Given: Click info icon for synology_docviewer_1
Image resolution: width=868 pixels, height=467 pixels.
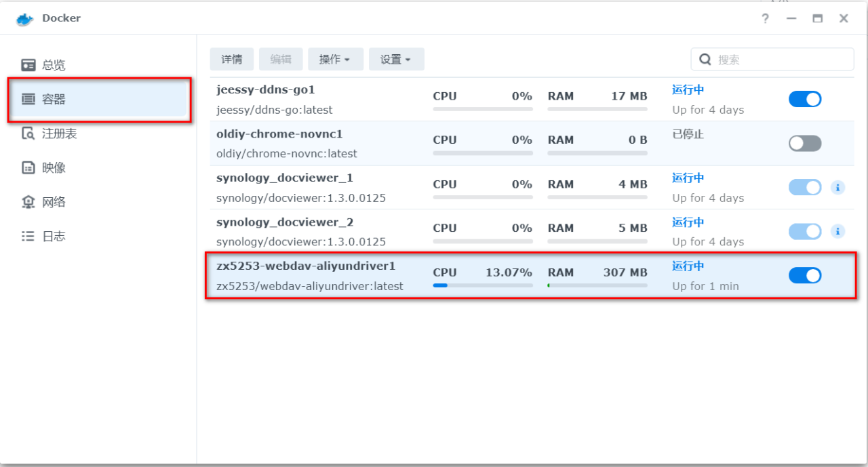Looking at the screenshot, I should click(837, 188).
